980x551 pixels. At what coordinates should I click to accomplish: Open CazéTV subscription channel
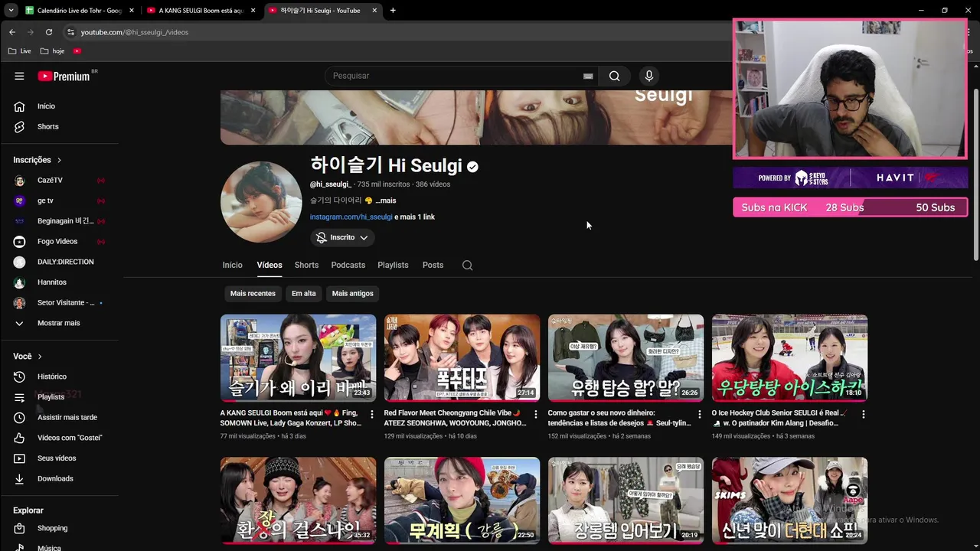click(x=60, y=181)
